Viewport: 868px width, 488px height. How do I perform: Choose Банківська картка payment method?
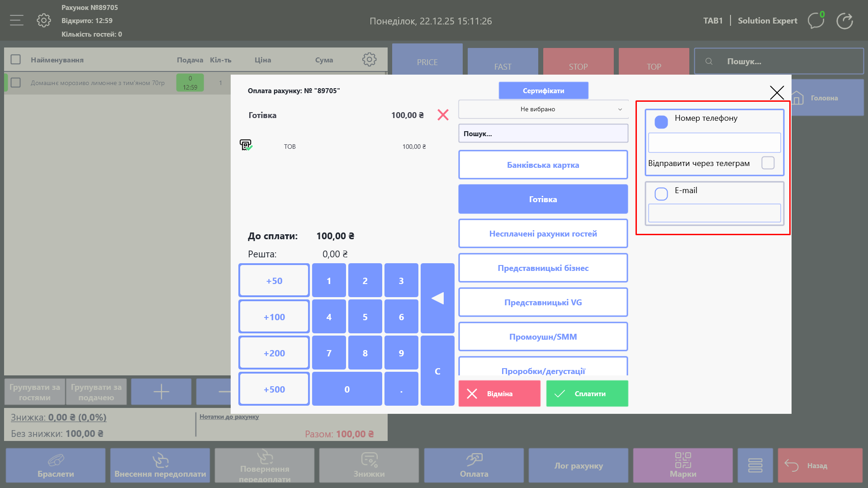pos(543,165)
